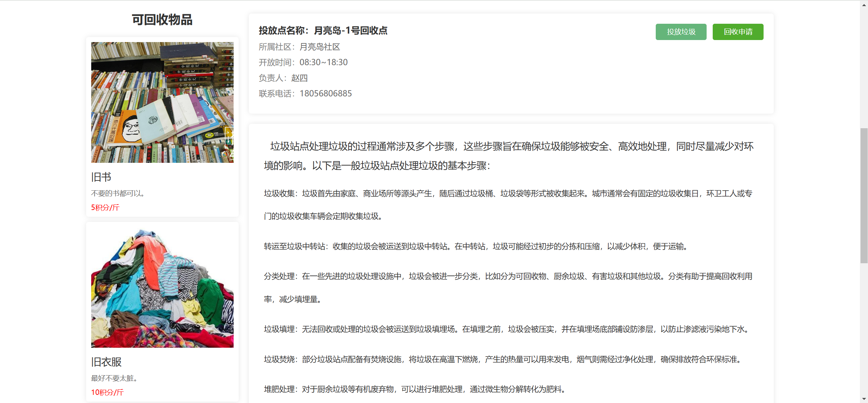Image resolution: width=868 pixels, height=403 pixels.
Task: Click the 开放时间 08:30~18:30 text
Action: 303,62
